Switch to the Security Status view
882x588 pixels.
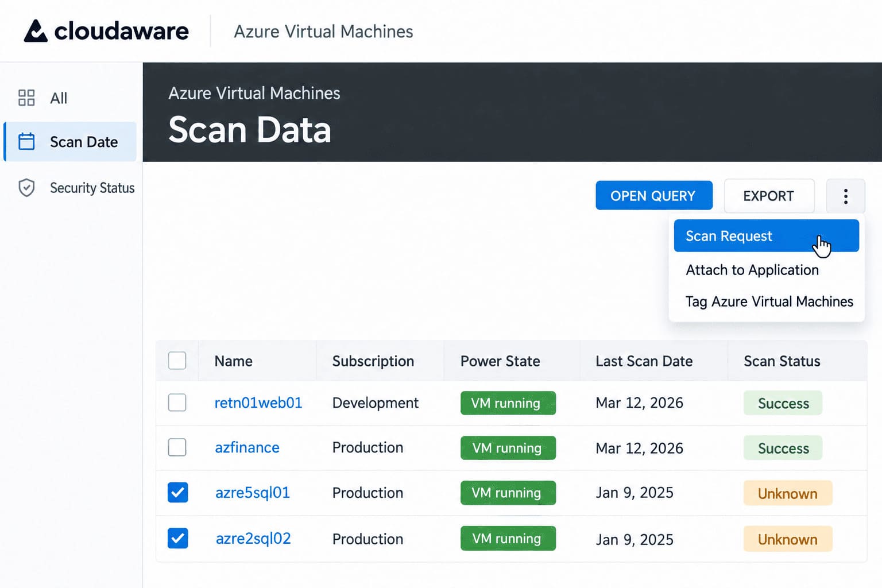coord(70,188)
